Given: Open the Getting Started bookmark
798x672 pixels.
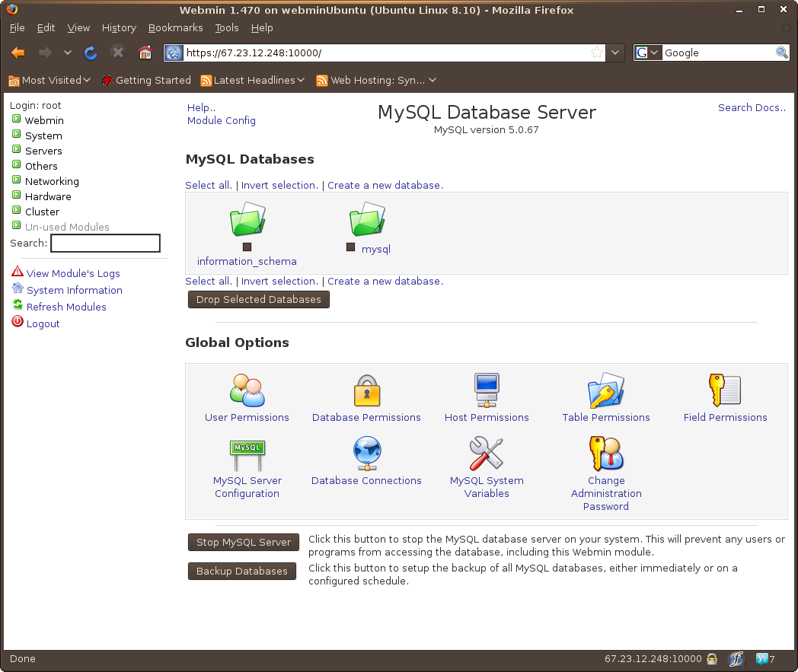Looking at the screenshot, I should pos(146,81).
